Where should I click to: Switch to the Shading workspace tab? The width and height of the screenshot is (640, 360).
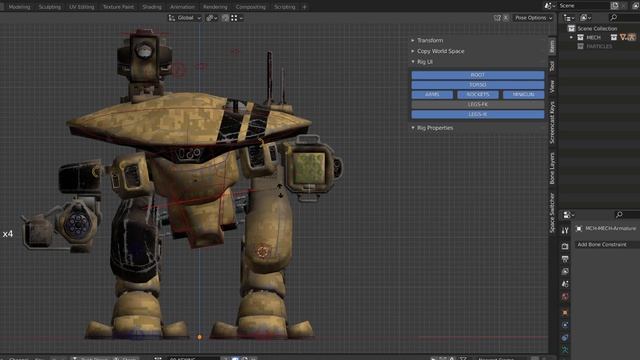(x=152, y=7)
